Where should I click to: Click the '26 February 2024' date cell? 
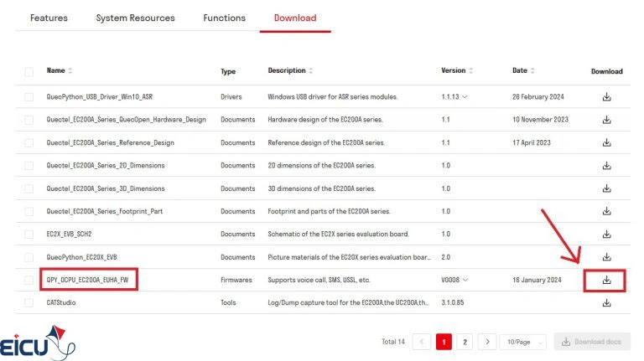538,97
